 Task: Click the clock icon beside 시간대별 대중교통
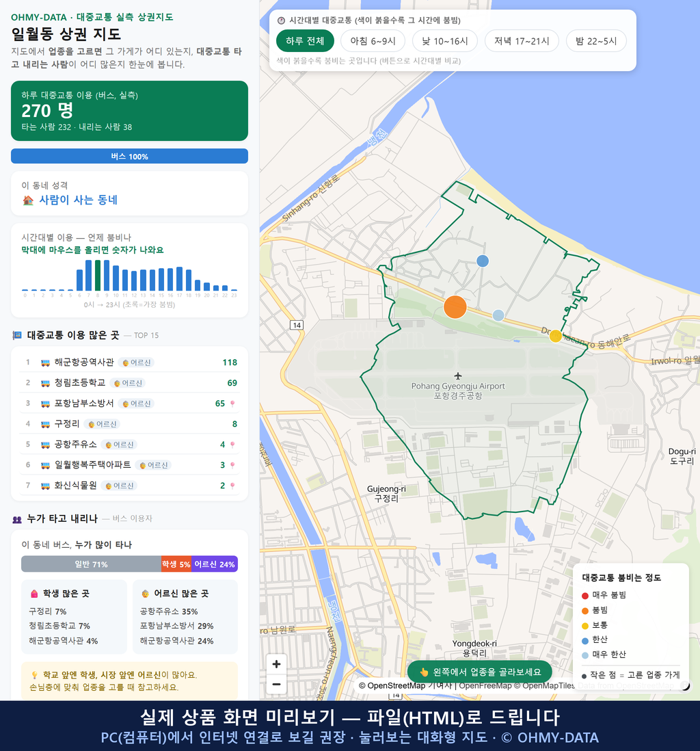click(282, 21)
